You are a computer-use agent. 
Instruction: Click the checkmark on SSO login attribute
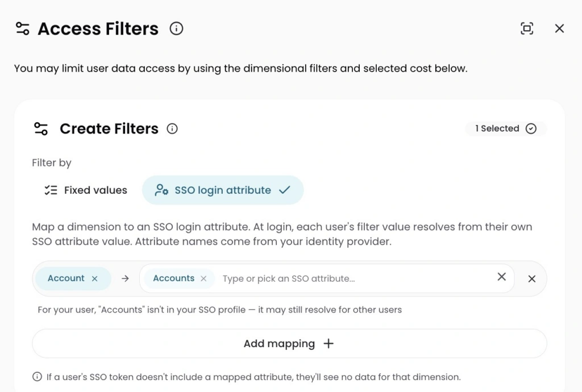click(285, 190)
